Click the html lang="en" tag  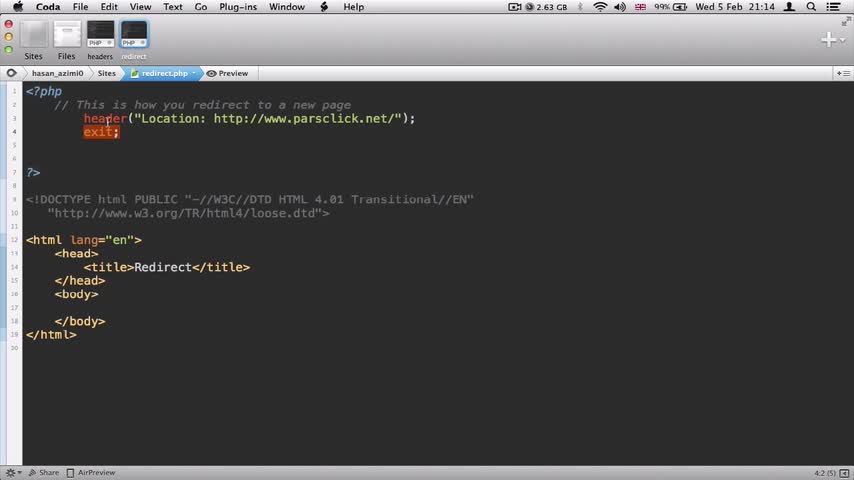[x=83, y=240]
